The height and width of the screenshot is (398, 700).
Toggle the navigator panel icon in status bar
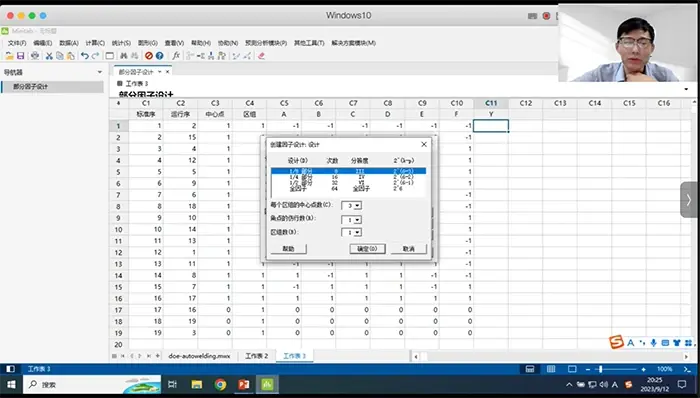tap(10, 369)
